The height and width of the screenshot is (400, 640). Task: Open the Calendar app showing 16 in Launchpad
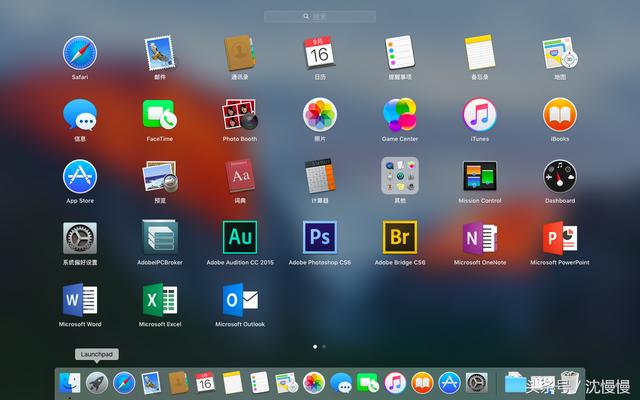coord(320,53)
